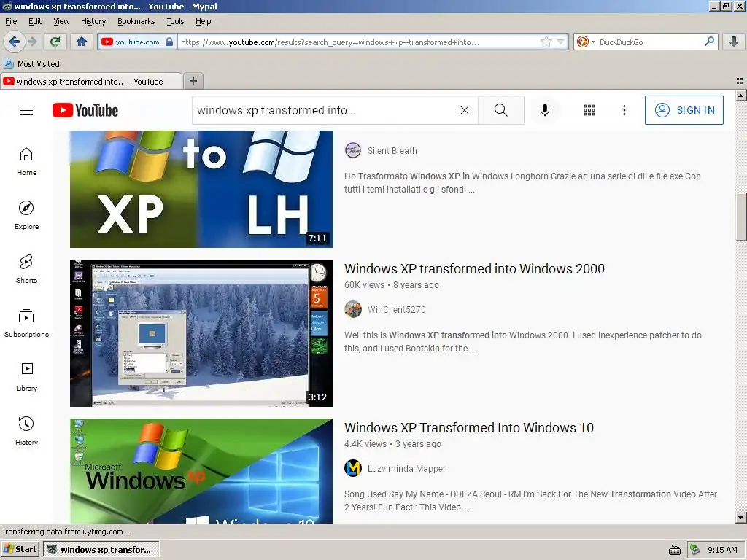747x560 pixels.
Task: Open 'Windows XP Transformed Into Windows 10' title
Action: [x=469, y=427]
